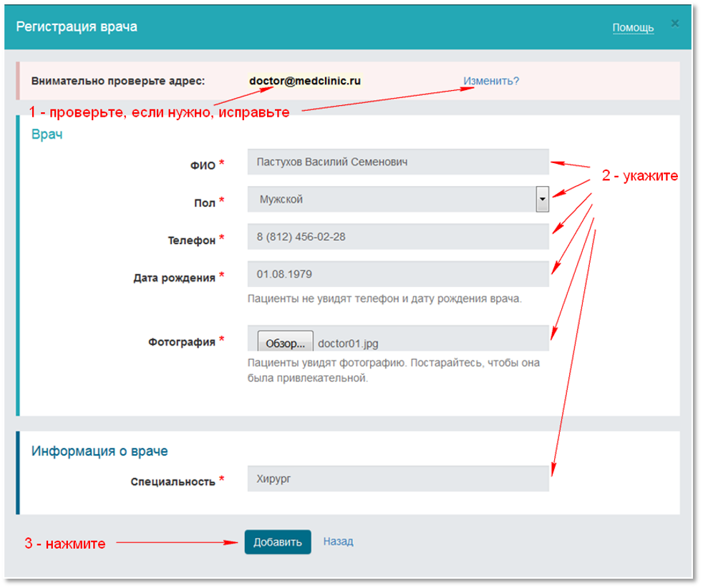Select the Дата рождения date field
Screen dimensions: 703x588
(x=397, y=274)
